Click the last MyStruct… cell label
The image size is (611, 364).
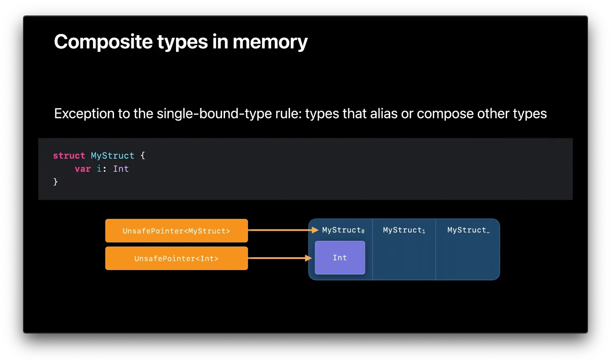click(468, 230)
